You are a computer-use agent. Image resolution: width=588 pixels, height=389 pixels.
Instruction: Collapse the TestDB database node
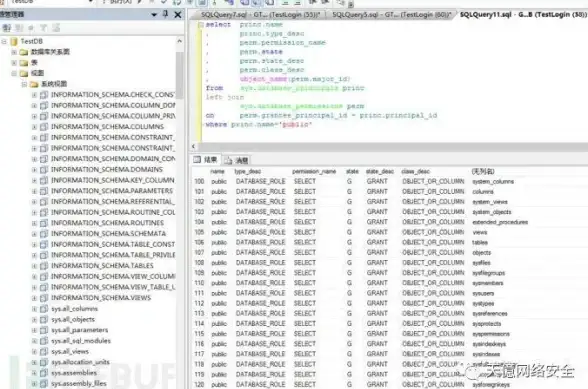tap(4, 41)
